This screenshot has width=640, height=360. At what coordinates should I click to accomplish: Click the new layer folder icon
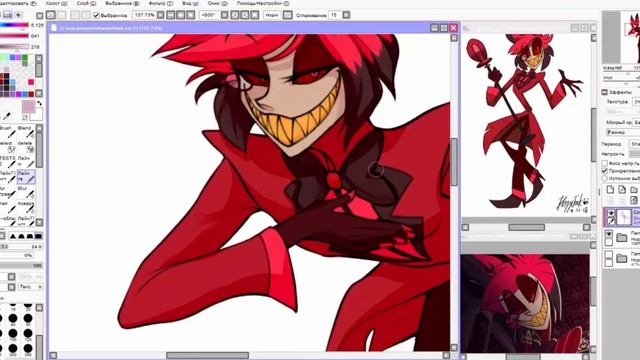coord(634,190)
